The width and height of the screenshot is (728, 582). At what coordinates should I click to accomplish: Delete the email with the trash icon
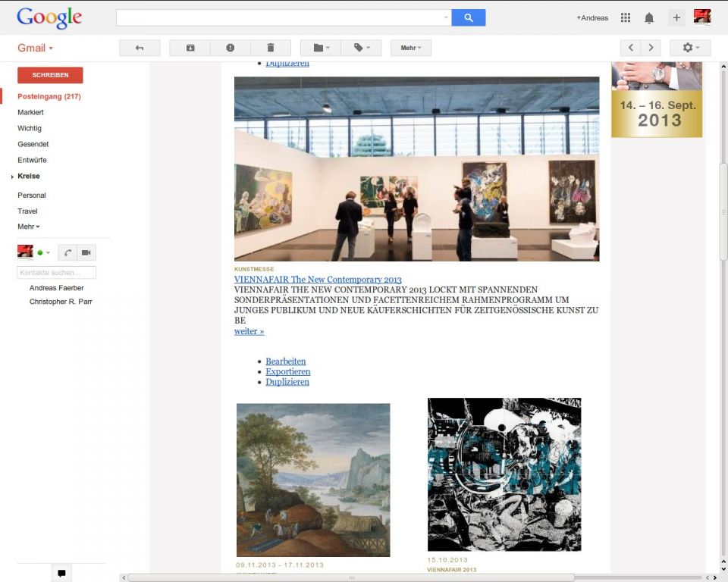click(x=271, y=48)
